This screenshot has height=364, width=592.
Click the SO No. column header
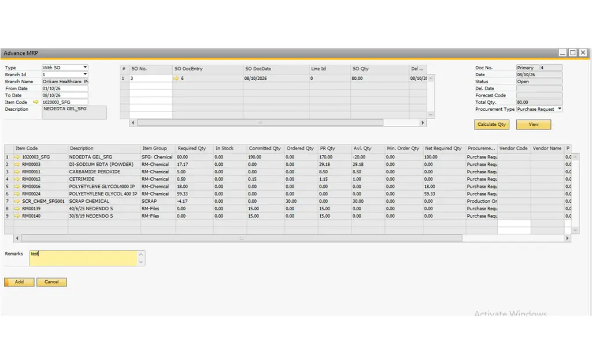[x=151, y=69]
